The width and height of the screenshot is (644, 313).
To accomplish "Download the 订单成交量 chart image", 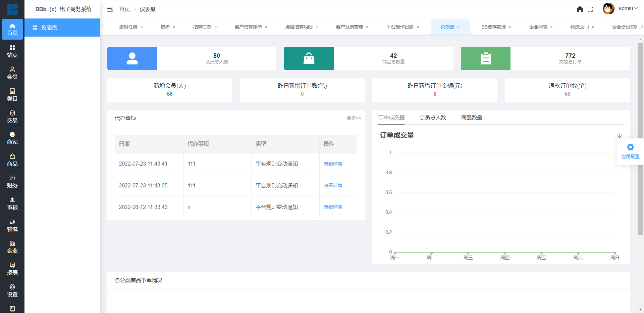I will coord(619,136).
